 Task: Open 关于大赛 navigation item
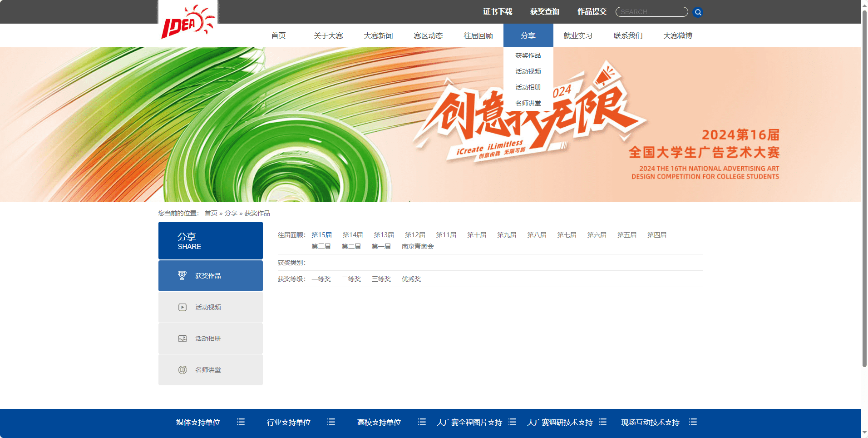click(x=328, y=35)
